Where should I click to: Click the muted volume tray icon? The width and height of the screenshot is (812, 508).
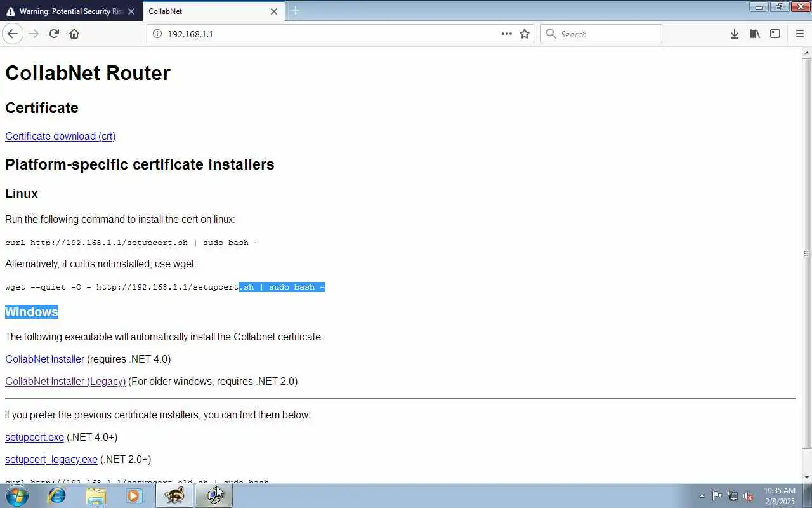click(x=749, y=496)
